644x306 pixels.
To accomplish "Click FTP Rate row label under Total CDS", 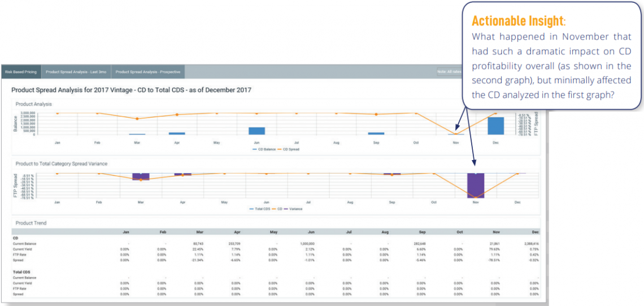I will [x=18, y=288].
